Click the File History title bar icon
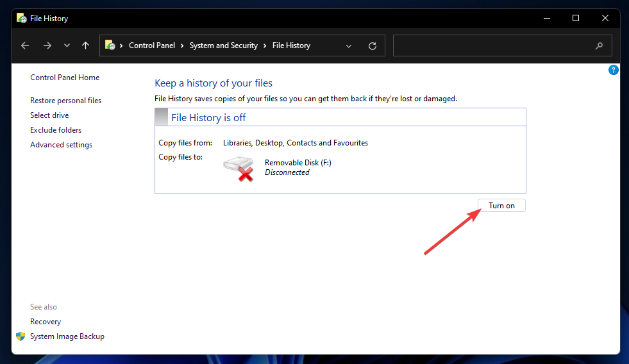Viewport: 629px width, 364px height. (21, 18)
